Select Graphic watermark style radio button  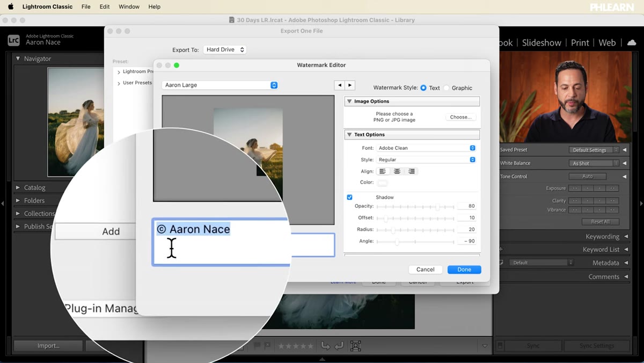[447, 88]
